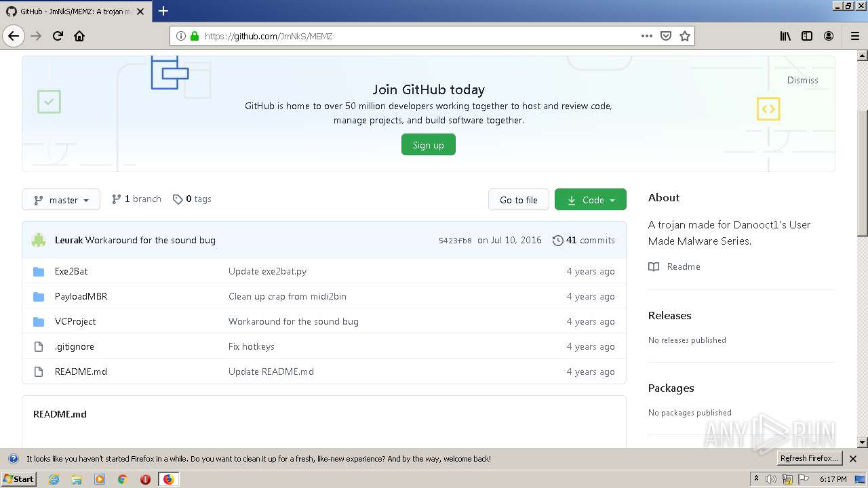
Task: Open the Releases heading link
Action: 669,315
